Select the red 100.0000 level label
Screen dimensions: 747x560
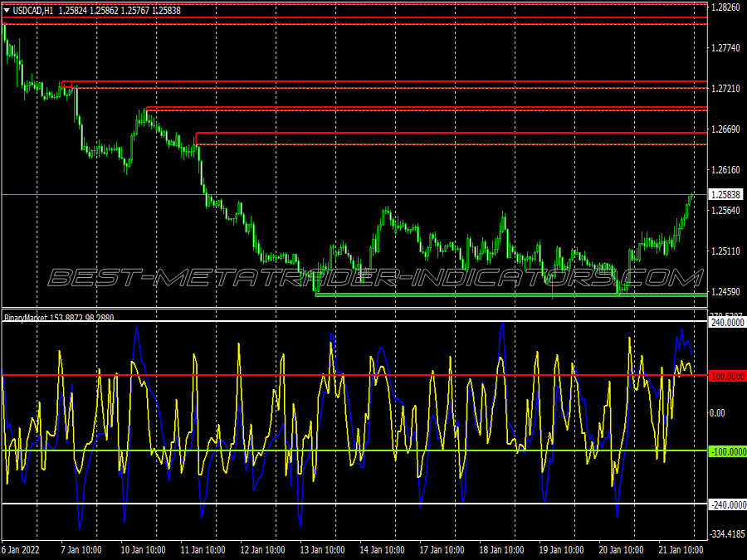[727, 376]
